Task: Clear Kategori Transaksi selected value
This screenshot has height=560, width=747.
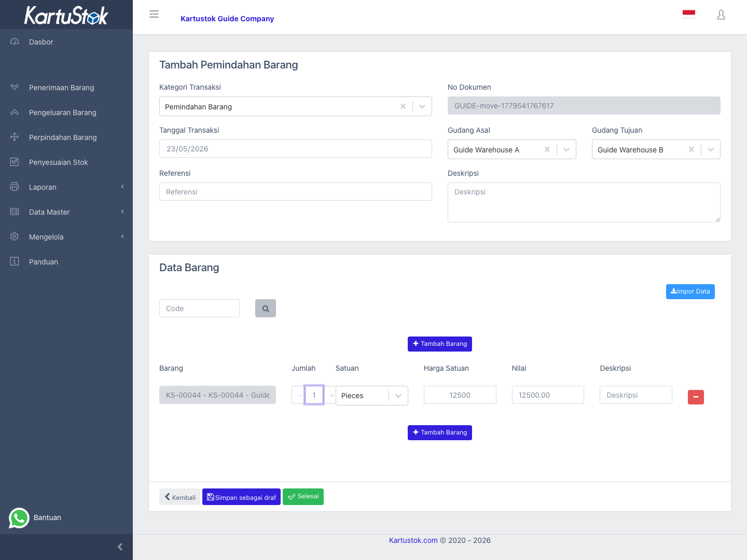Action: [x=403, y=106]
